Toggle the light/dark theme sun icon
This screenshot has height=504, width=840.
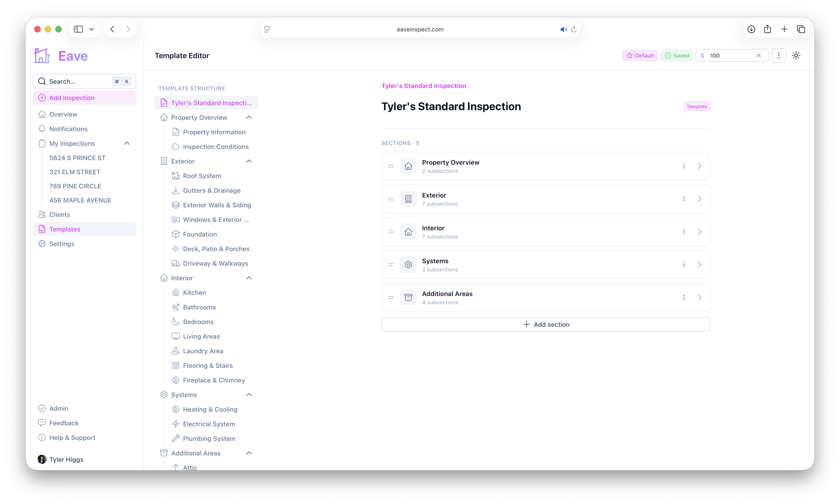[796, 55]
